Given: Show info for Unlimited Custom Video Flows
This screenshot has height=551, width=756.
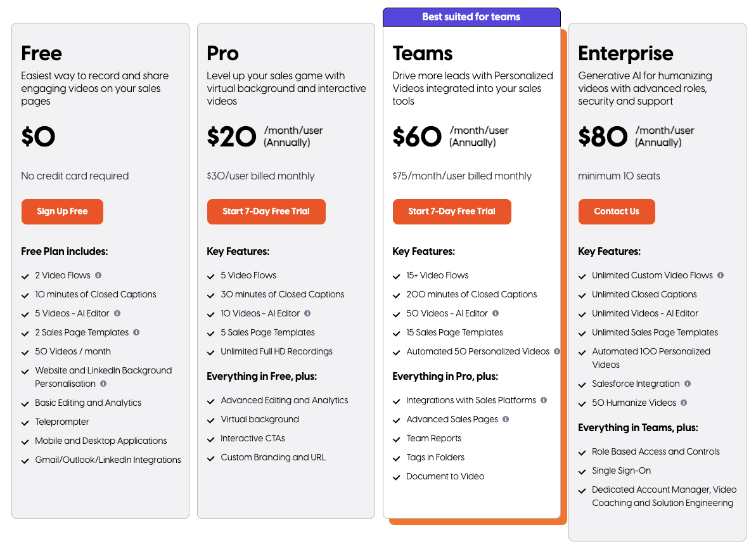Looking at the screenshot, I should click(721, 275).
